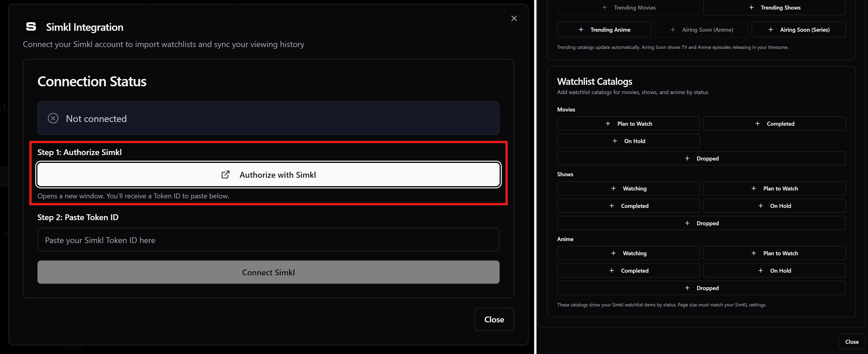Click plus icon beside Shows On Hold
Viewport: 868px width, 354px height.
[x=760, y=206]
